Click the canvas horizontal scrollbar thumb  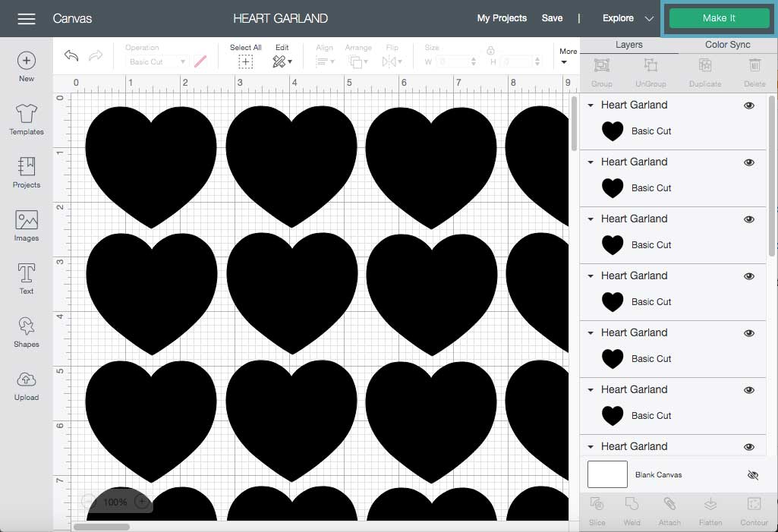(102, 527)
